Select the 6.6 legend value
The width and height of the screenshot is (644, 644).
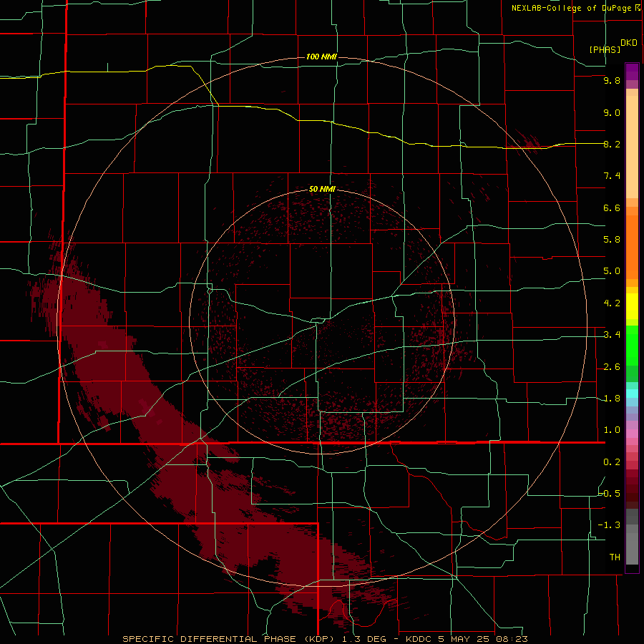[x=612, y=208]
